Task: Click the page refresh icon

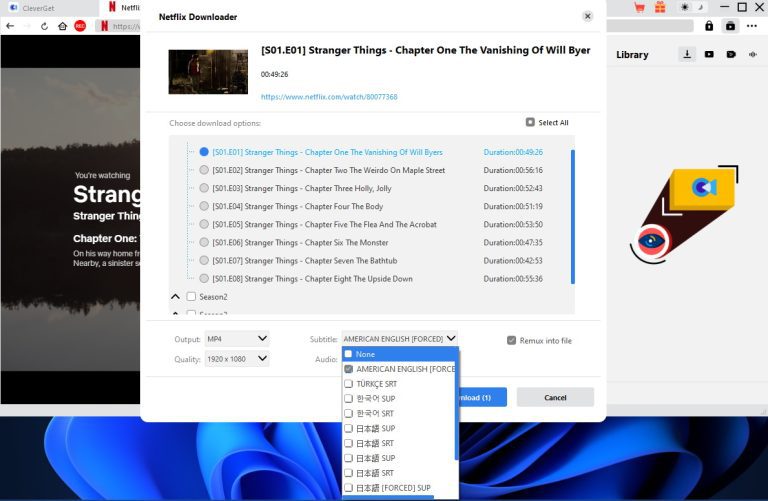Action: coord(44,26)
